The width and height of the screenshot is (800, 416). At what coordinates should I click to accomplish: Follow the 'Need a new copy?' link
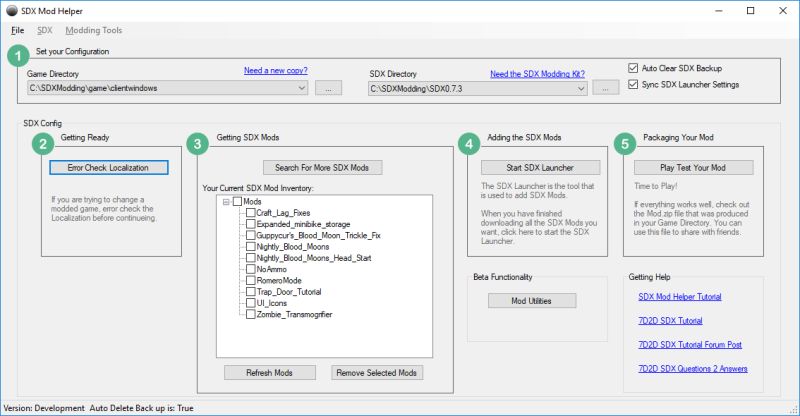[x=276, y=70]
